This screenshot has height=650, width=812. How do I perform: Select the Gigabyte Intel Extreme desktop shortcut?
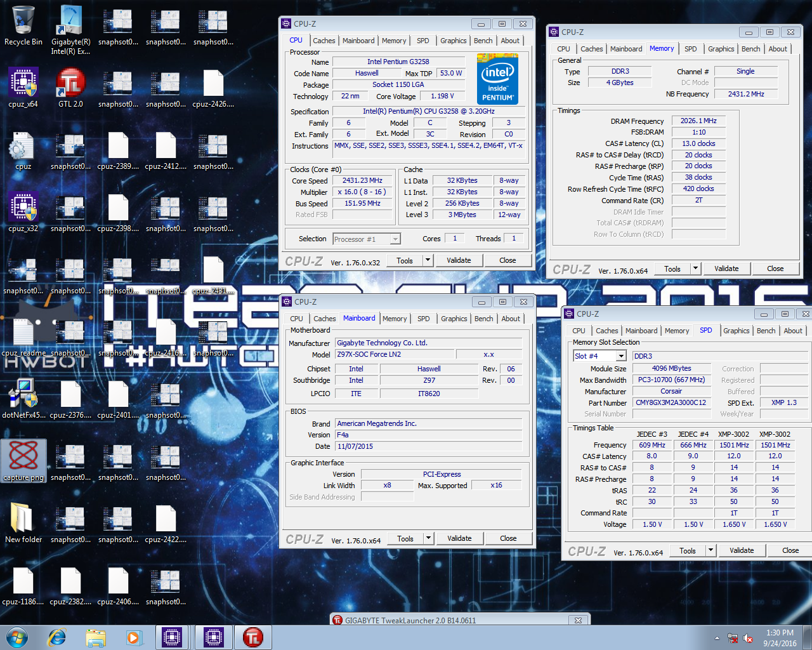70,29
